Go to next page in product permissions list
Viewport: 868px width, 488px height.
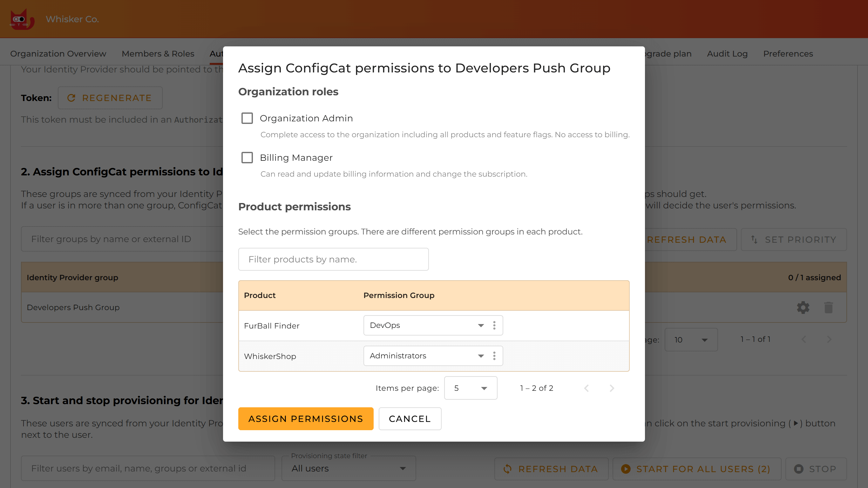point(612,388)
